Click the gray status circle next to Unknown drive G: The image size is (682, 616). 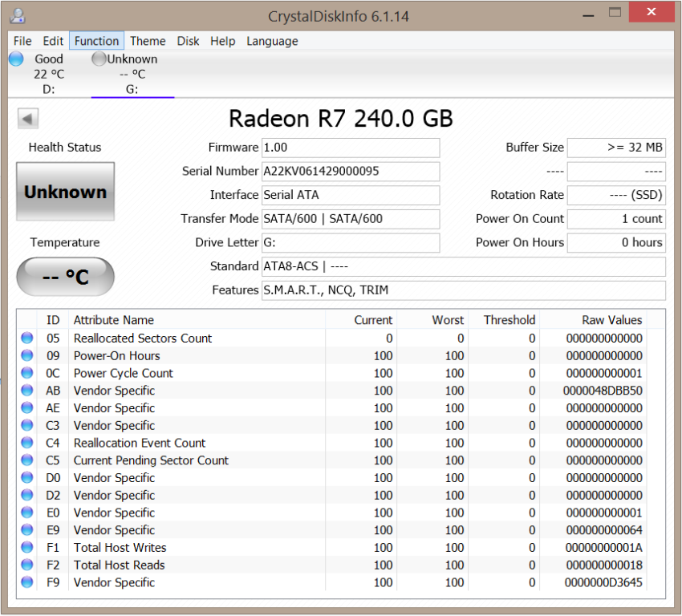click(98, 58)
